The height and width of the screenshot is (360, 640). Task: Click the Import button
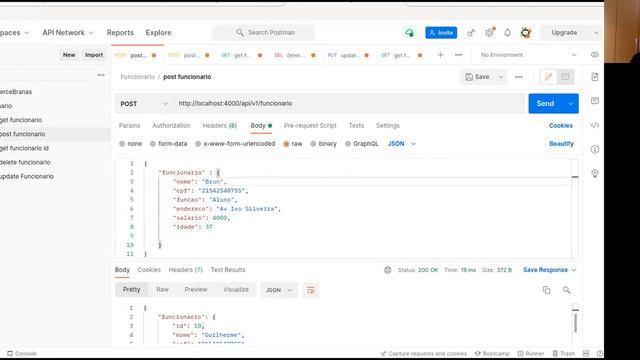click(94, 55)
